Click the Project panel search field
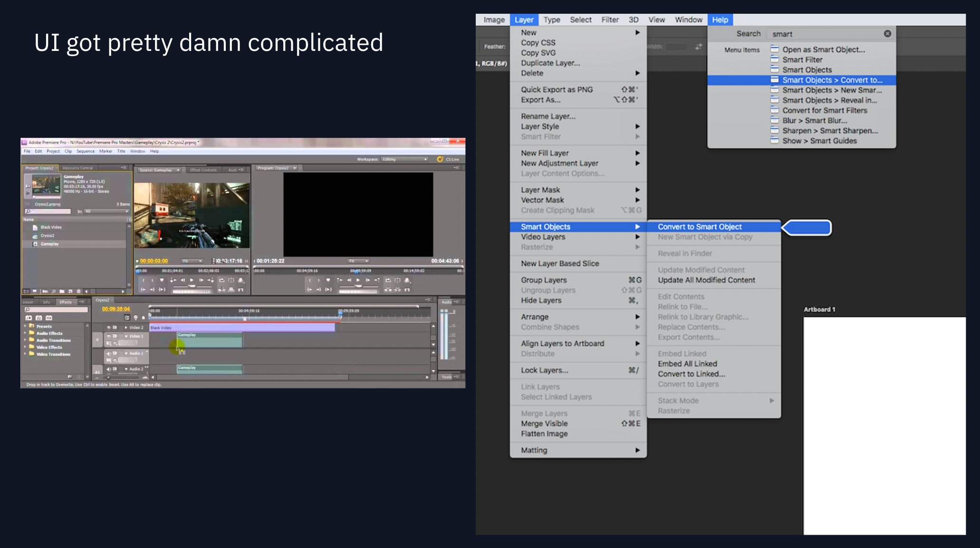 click(x=48, y=211)
